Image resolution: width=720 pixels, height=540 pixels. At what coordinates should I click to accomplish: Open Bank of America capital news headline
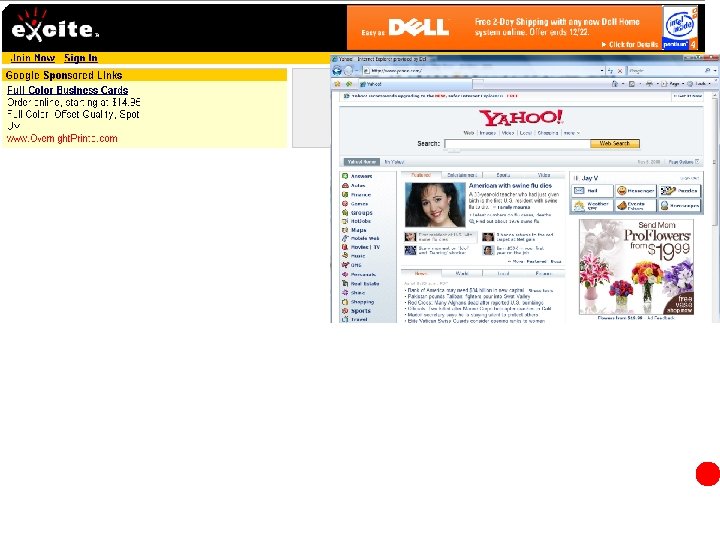pos(466,290)
